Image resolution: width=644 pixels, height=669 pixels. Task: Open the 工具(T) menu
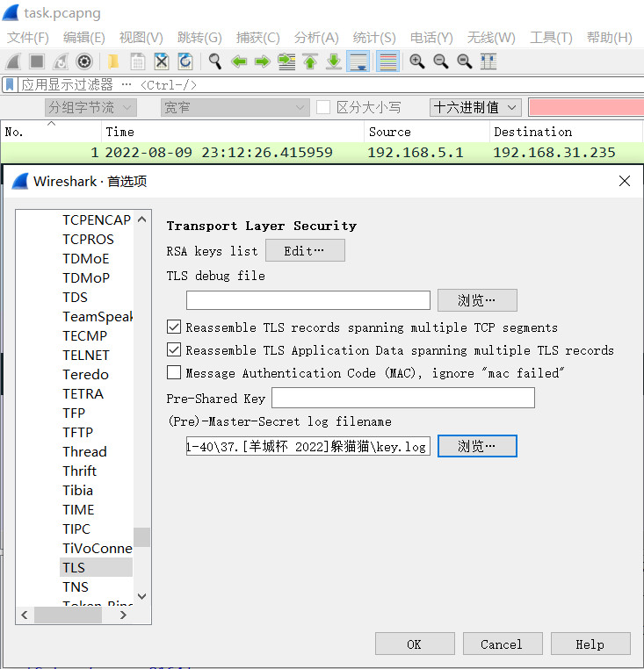coord(551,38)
